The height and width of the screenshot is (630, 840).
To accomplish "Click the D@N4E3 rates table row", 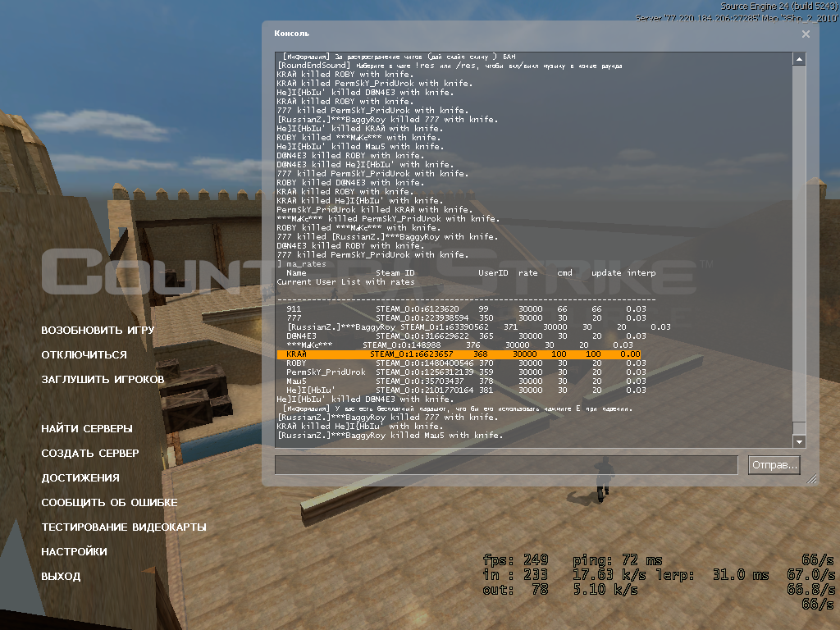I will pos(466,336).
